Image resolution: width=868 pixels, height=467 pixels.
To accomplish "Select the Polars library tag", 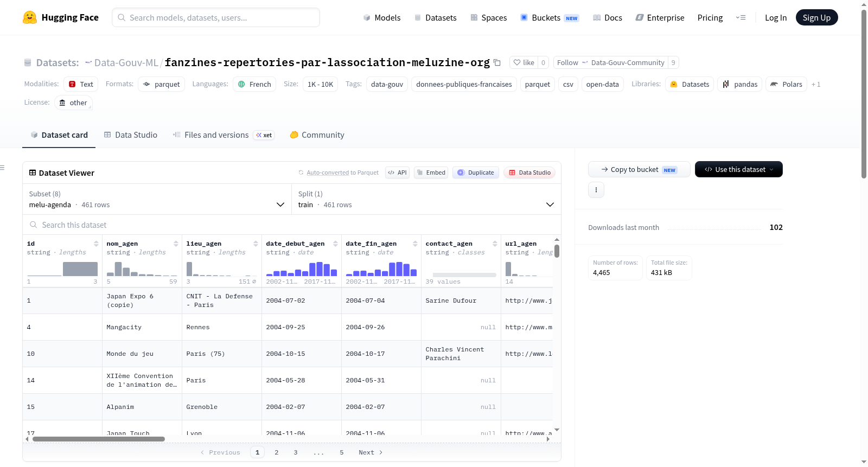I will pyautogui.click(x=786, y=84).
